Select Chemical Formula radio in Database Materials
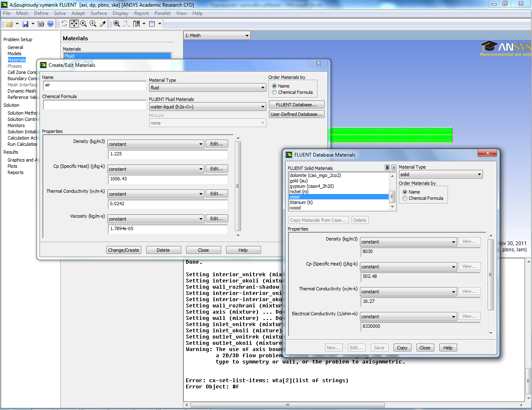This screenshot has width=532, height=410. (405, 198)
